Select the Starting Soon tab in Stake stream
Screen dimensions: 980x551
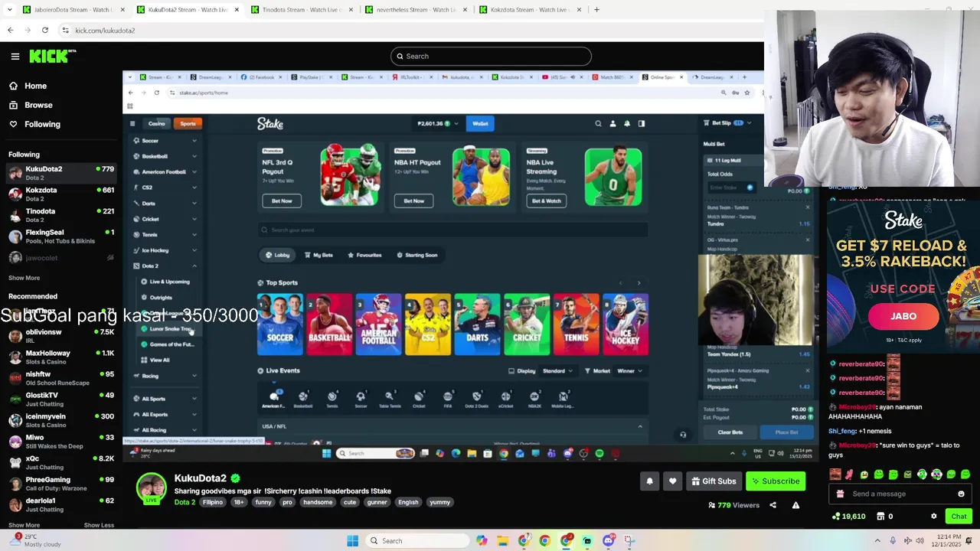(417, 255)
